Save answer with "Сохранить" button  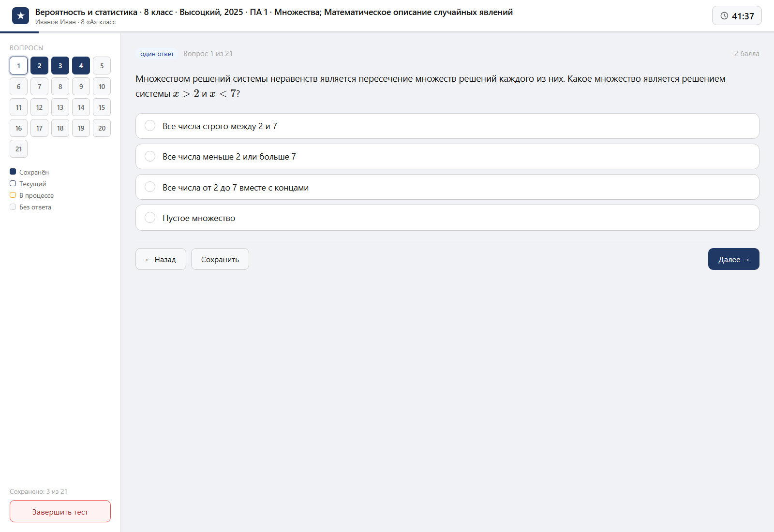(220, 259)
